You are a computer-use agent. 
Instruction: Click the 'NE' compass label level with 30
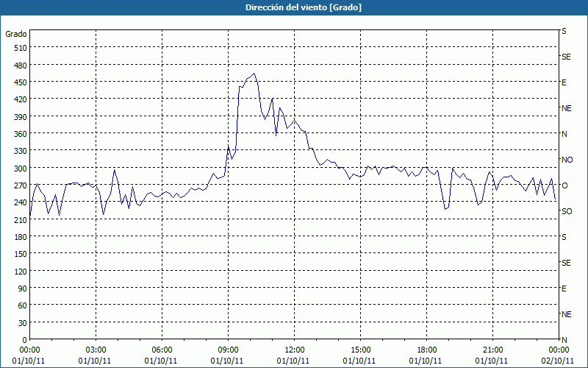pyautogui.click(x=567, y=314)
